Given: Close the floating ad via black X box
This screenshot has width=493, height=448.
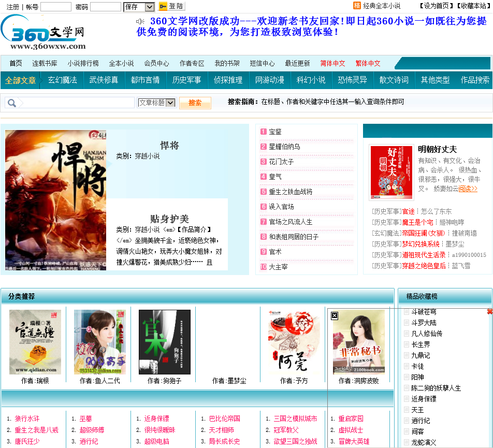Looking at the screenshot, I should click(x=335, y=316).
